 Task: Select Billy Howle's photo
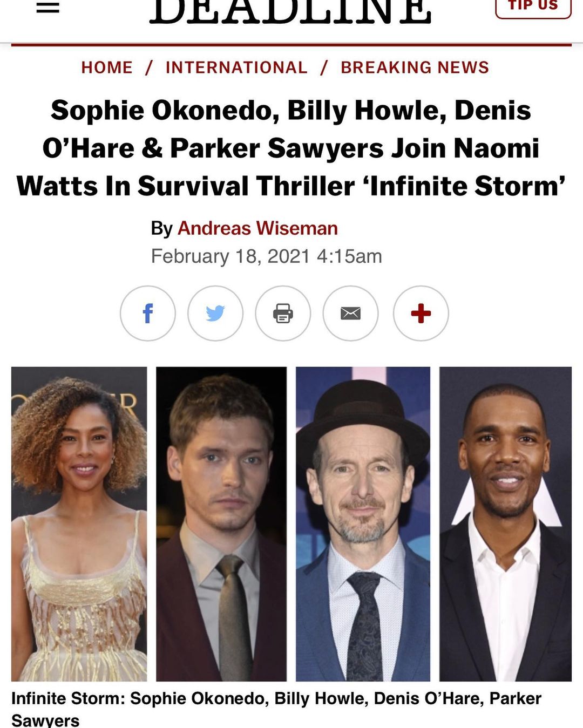[221, 524]
